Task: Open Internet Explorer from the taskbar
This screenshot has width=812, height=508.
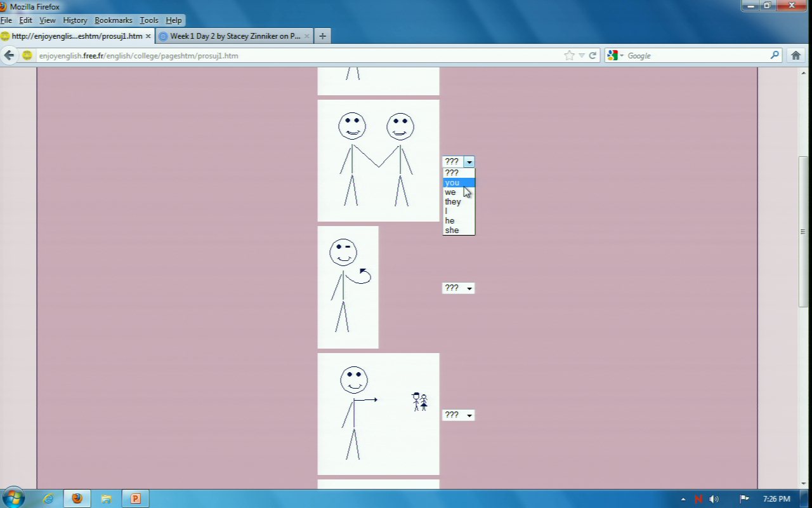Action: 48,498
